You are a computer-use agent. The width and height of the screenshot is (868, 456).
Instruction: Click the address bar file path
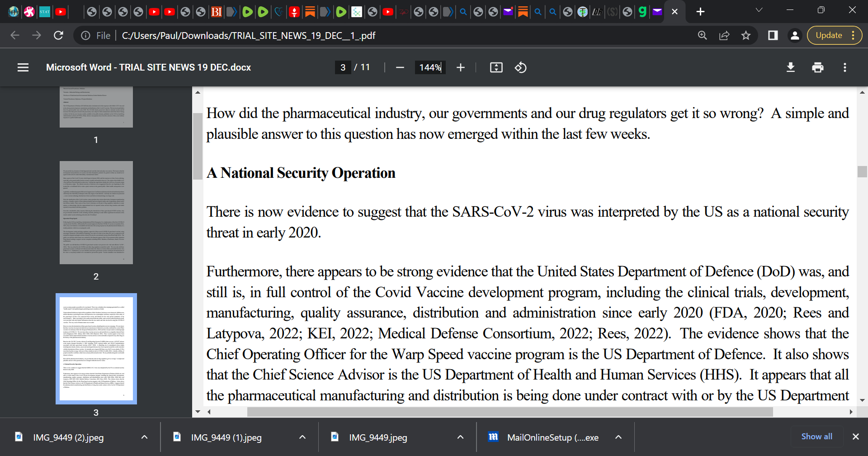coord(249,35)
